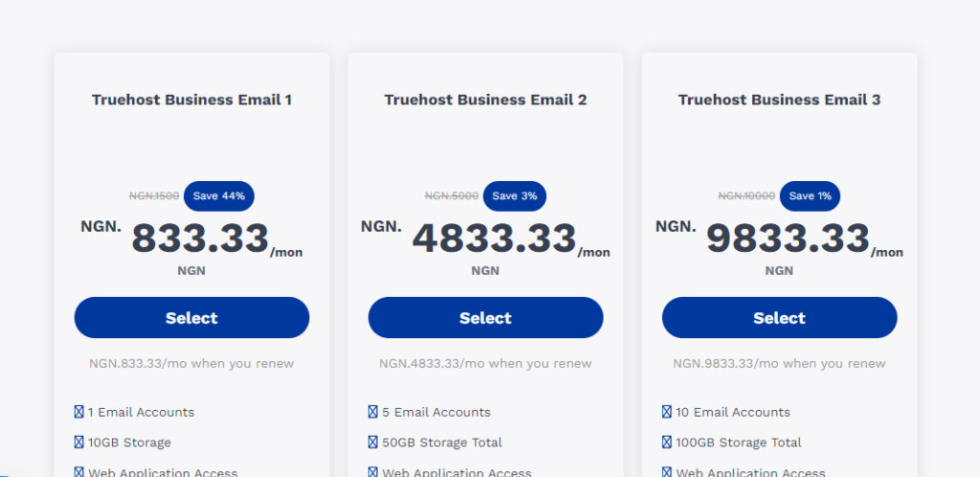Click the icon beside 10GB Storage

(78, 443)
